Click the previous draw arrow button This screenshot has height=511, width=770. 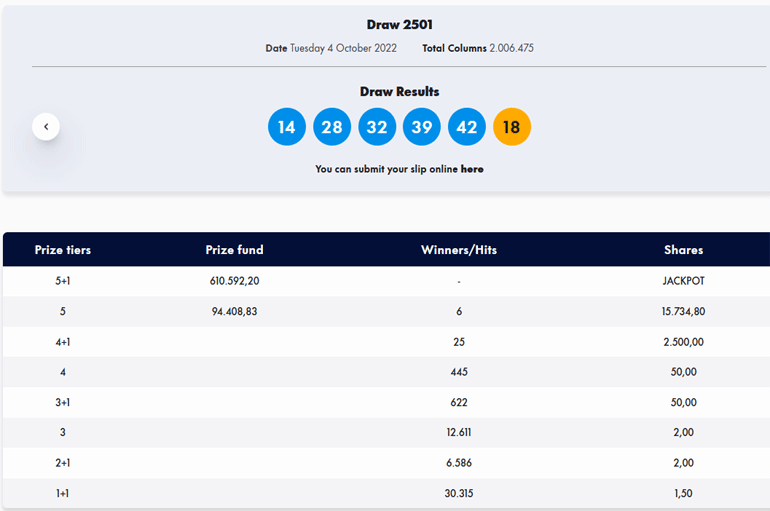tap(46, 127)
